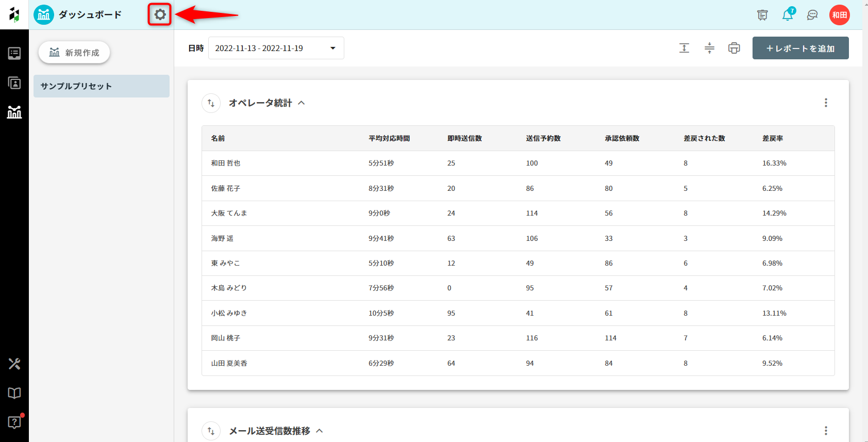Open the tools wrench icon in sidebar
868x442 pixels.
[x=14, y=364]
